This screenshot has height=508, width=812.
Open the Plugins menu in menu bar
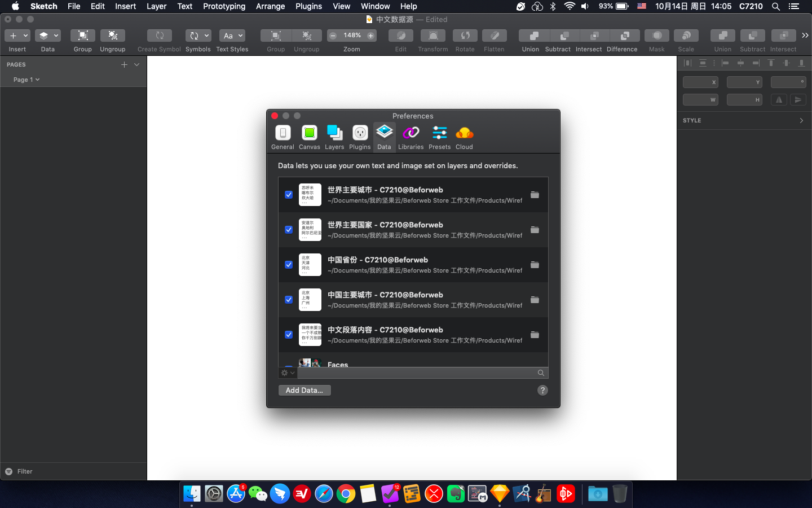pos(308,6)
